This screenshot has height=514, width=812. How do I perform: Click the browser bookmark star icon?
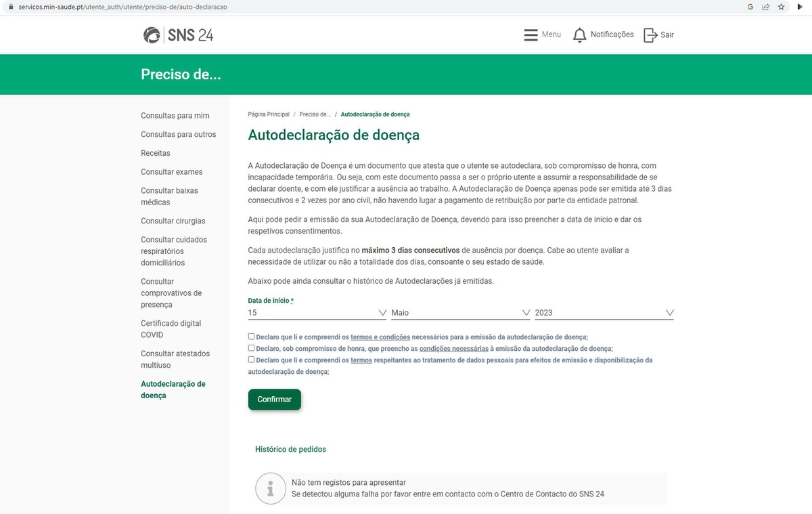[x=781, y=7]
